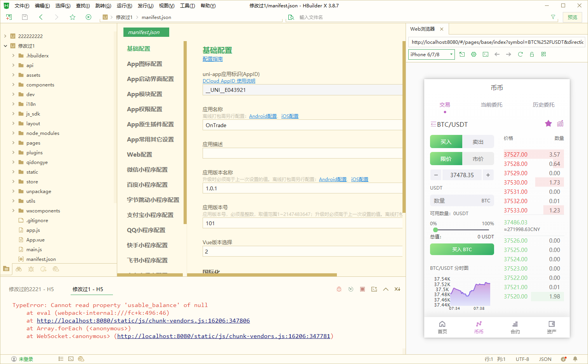Click the filter funnel icon
588x364 pixels.
click(x=553, y=17)
